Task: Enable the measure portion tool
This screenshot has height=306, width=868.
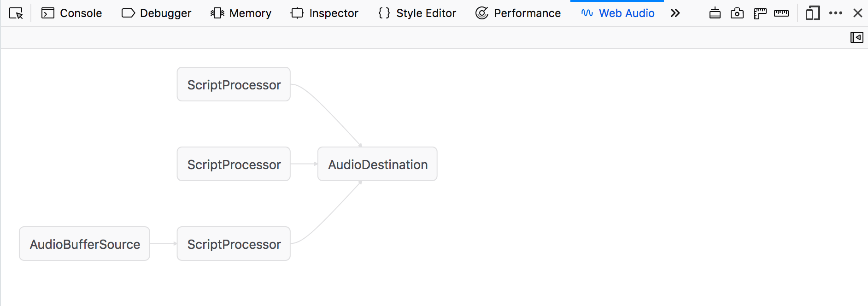Action: click(781, 13)
